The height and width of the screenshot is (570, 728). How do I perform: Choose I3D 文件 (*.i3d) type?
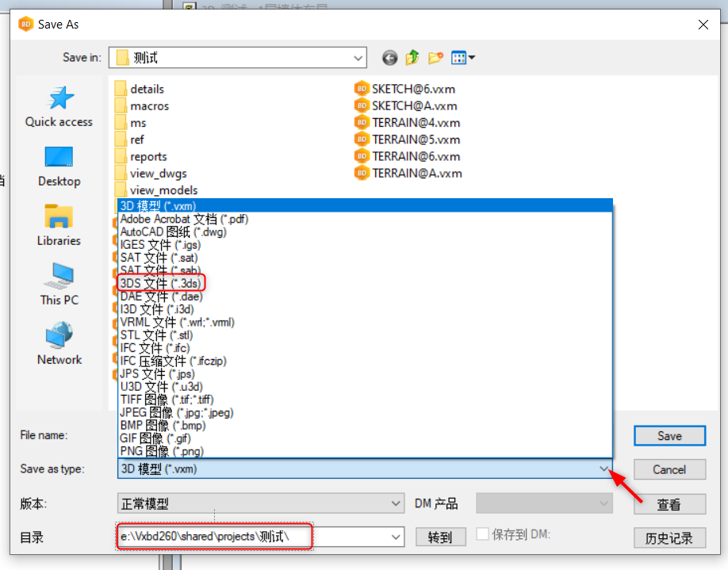[x=365, y=309]
